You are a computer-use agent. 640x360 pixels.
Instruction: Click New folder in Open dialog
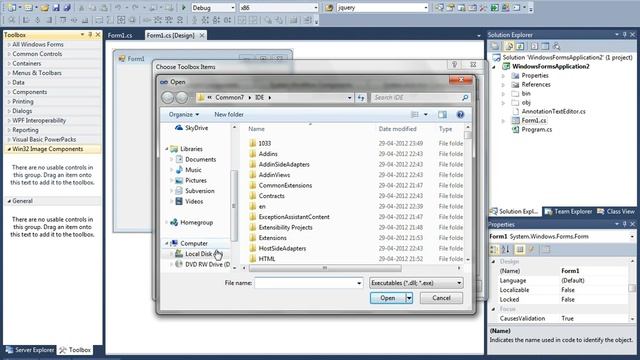pos(229,115)
